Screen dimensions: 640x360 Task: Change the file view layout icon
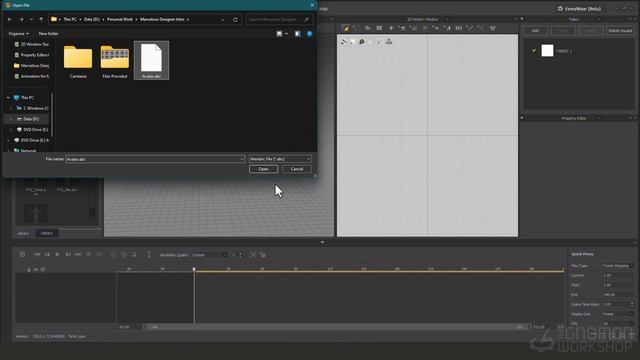point(279,34)
